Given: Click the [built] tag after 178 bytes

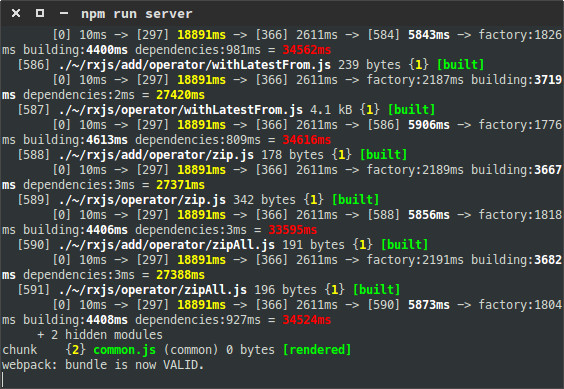Looking at the screenshot, I should pyautogui.click(x=383, y=155).
